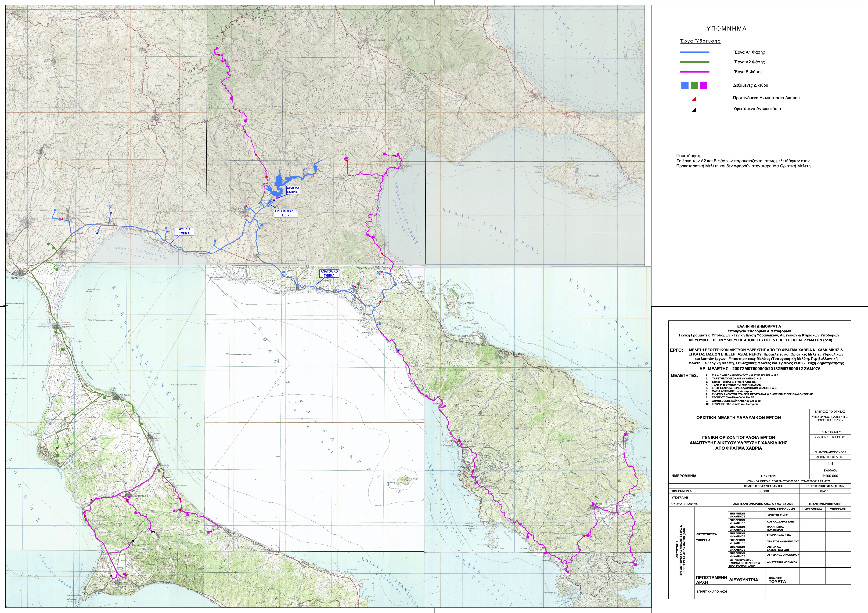
Task: Click the magenta B phase line sample
Action: tap(694, 72)
